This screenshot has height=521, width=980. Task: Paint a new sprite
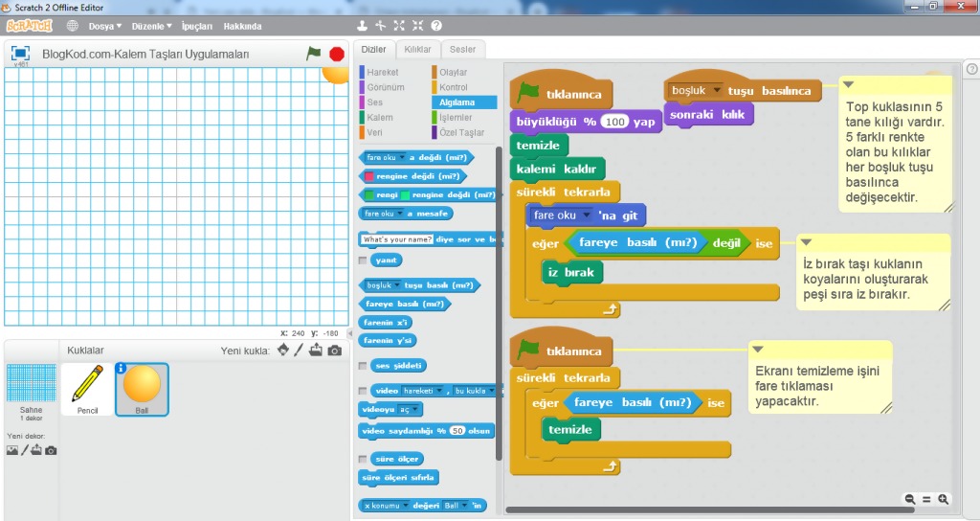[x=299, y=350]
